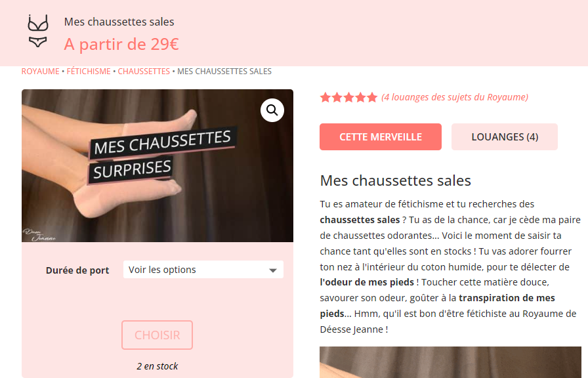
Task: Click the Choisir button
Action: tap(157, 335)
